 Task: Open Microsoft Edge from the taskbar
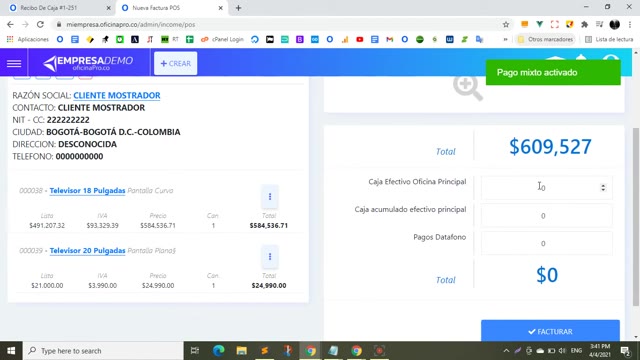click(x=218, y=351)
